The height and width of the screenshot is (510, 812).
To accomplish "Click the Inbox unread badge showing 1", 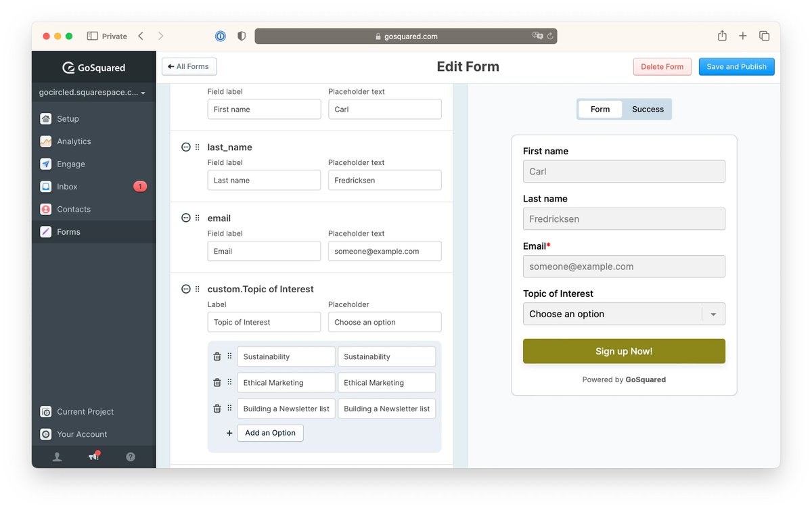I will pyautogui.click(x=139, y=187).
